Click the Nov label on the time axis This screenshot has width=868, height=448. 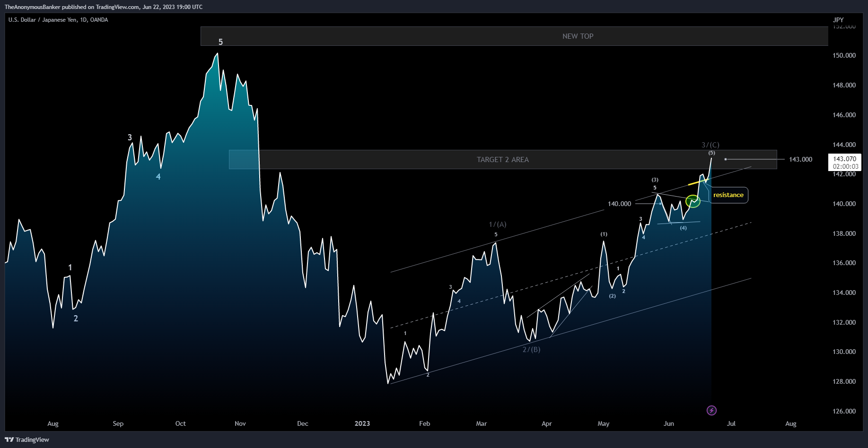[240, 423]
